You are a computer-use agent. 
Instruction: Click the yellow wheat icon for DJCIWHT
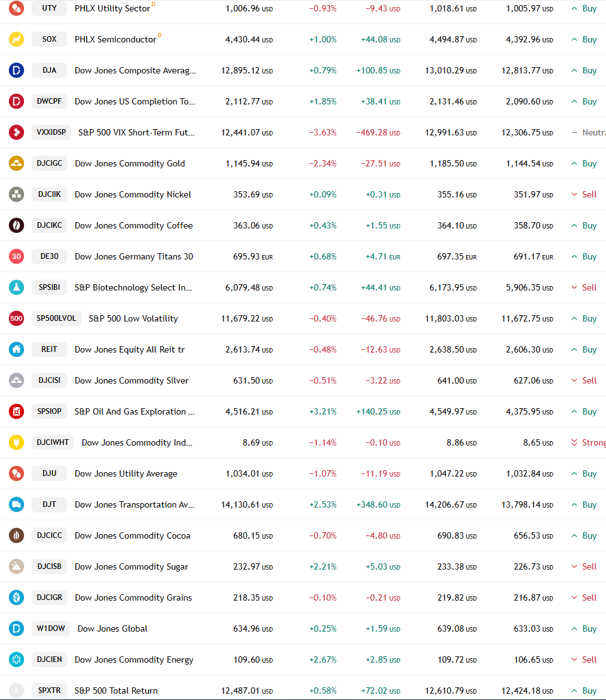point(16,442)
